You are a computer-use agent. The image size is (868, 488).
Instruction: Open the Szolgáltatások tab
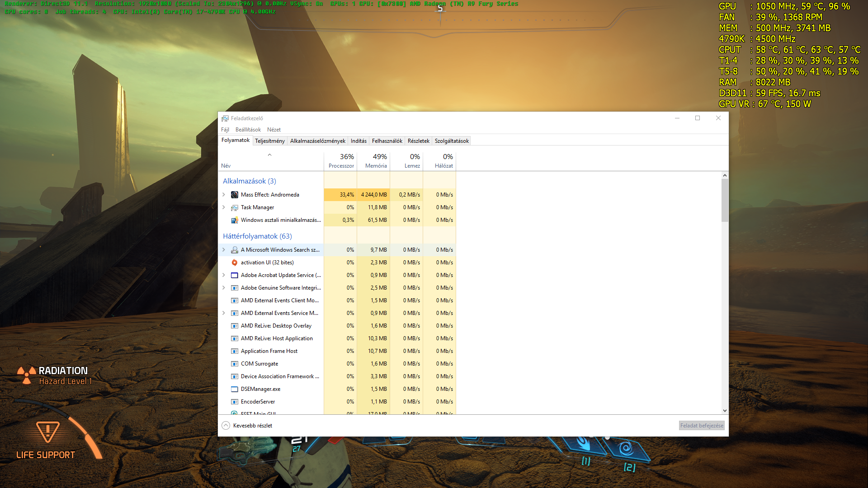(x=451, y=141)
